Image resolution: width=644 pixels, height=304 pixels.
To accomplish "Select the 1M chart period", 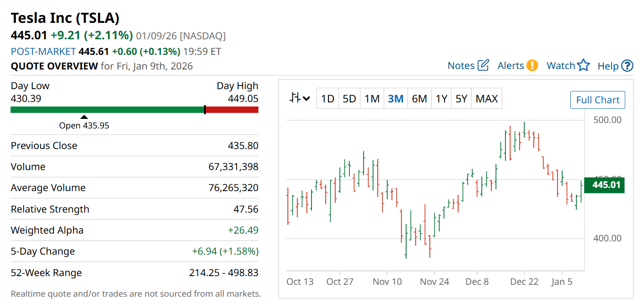I will 372,99.
